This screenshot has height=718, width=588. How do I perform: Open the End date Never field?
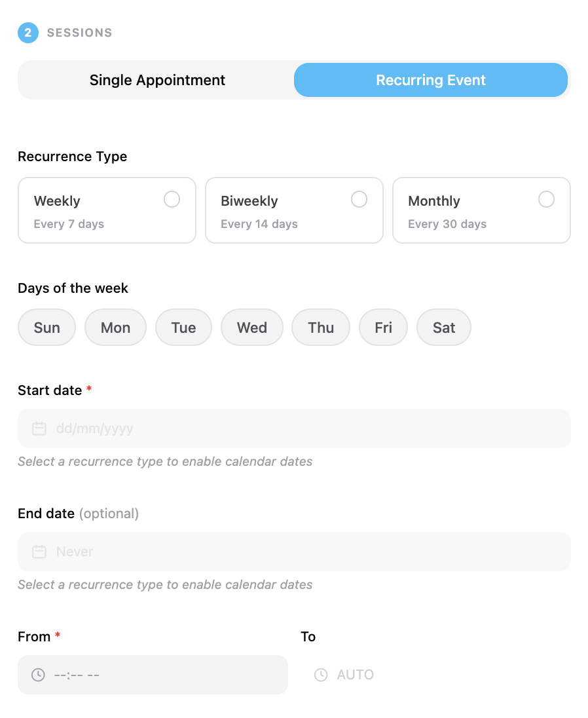(x=294, y=552)
